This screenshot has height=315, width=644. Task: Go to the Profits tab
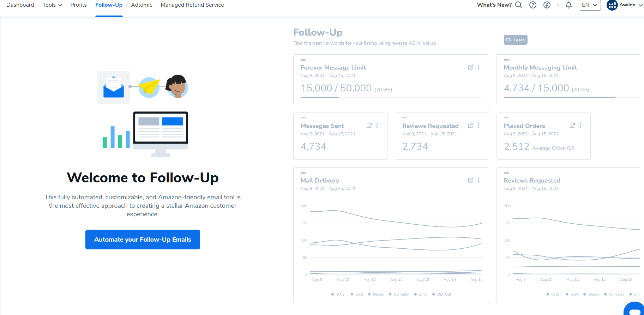tap(78, 5)
